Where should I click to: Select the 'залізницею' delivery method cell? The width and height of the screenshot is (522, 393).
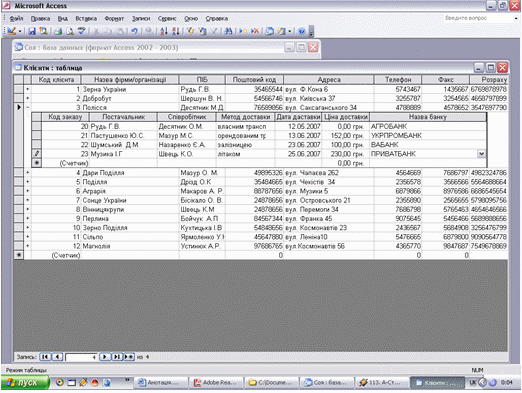tap(245, 145)
